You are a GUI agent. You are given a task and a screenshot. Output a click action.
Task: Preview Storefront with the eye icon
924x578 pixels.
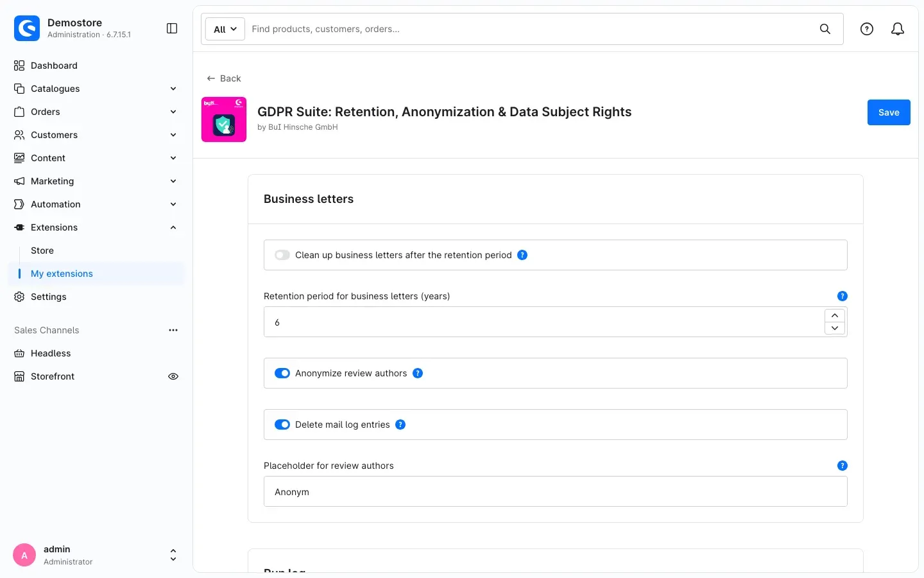click(x=173, y=376)
